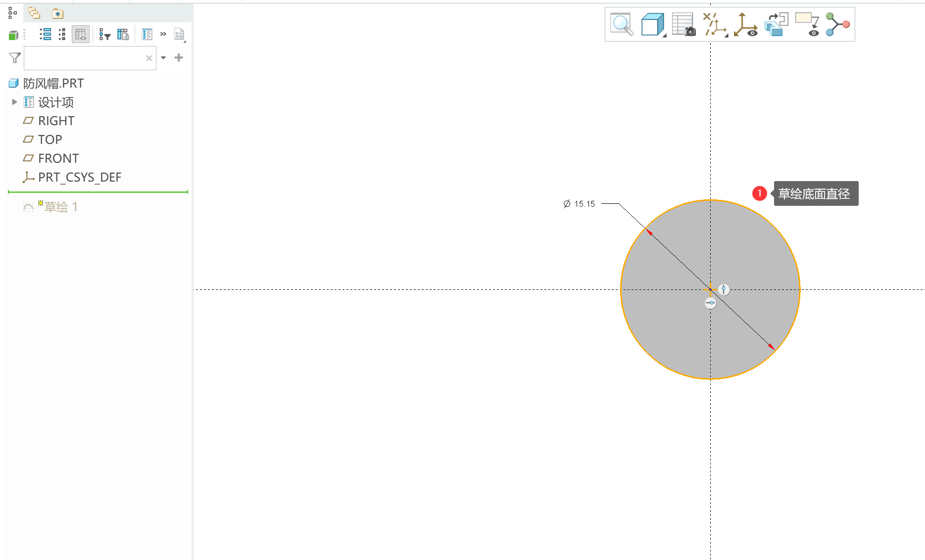
Task: Toggle spin center visibility
Action: click(745, 24)
